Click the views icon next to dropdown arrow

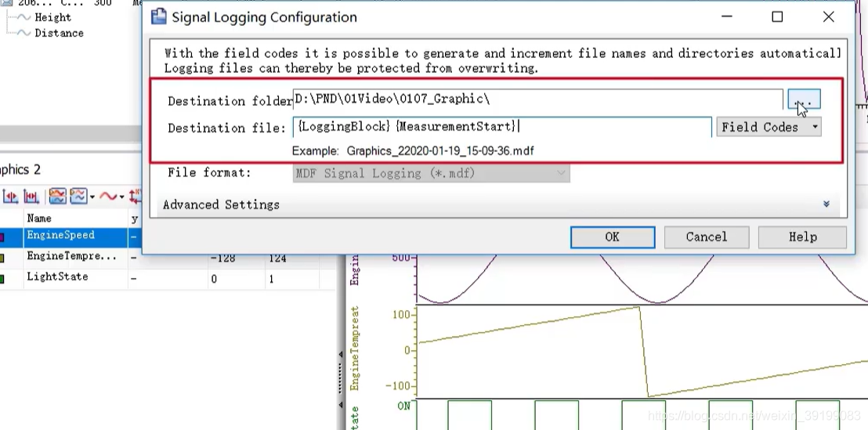pos(78,196)
